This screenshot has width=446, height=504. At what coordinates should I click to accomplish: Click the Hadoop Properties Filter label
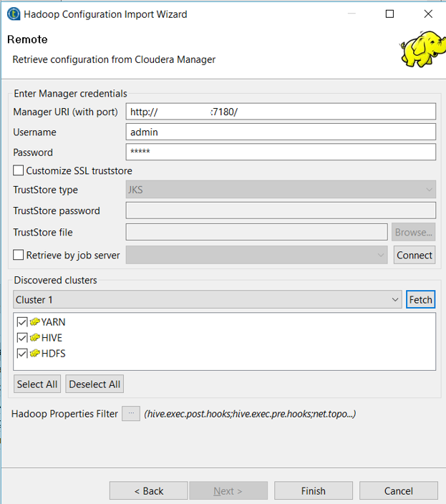pos(64,414)
